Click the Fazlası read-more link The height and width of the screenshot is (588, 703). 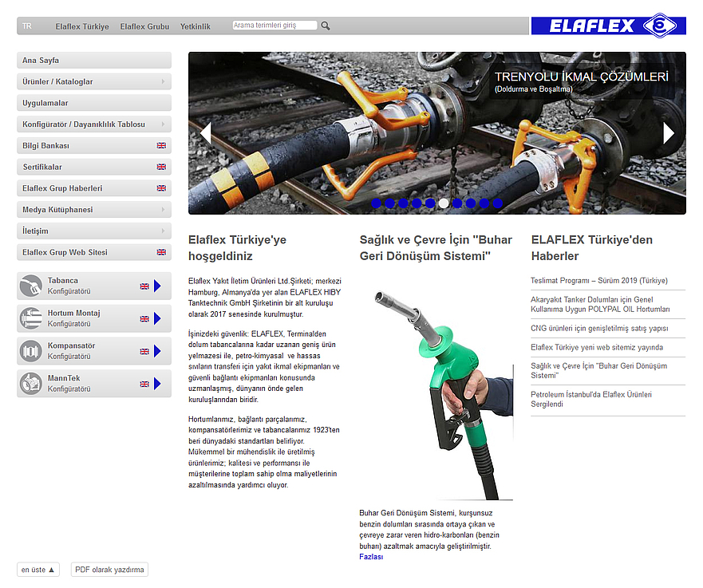[371, 557]
